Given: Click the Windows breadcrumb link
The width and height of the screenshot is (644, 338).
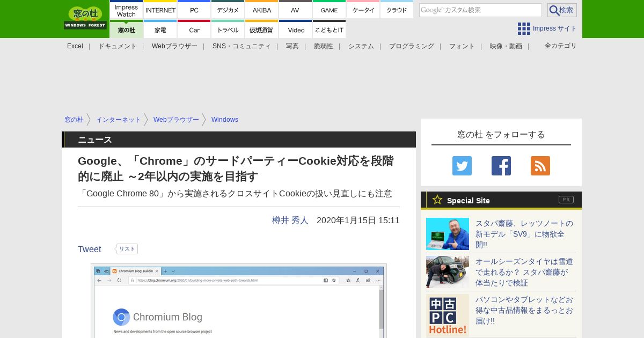Looking at the screenshot, I should pos(225,120).
